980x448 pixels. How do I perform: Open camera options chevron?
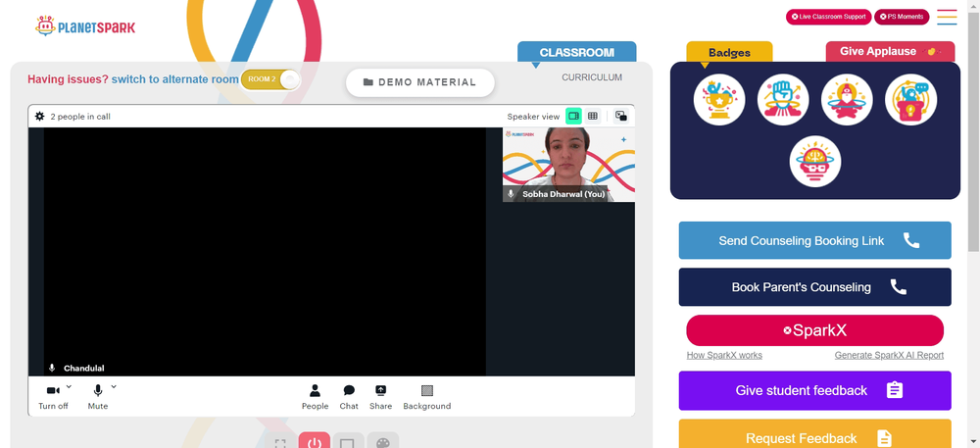69,387
